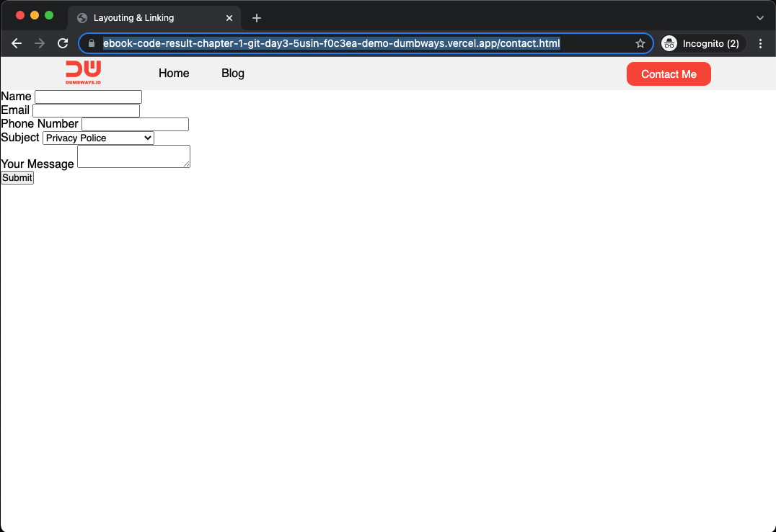The height and width of the screenshot is (532, 776).
Task: Focus the Phone Number input field
Action: 135,124
